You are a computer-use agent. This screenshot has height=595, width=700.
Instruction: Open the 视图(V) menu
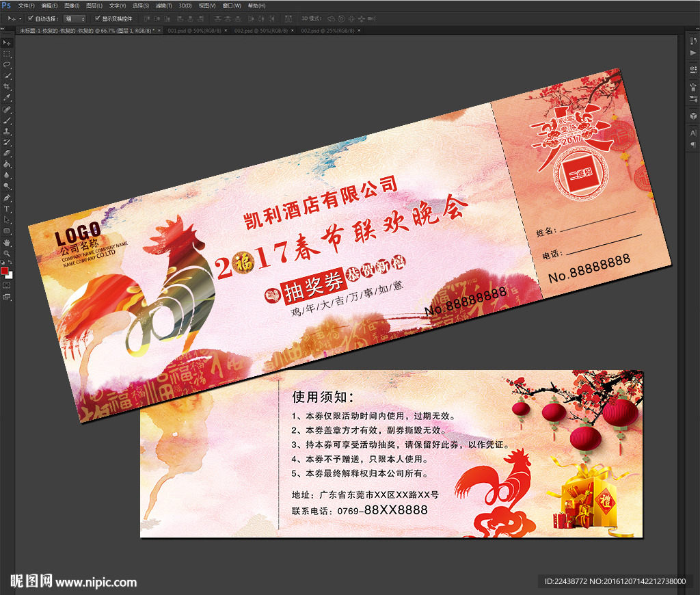coord(207,5)
